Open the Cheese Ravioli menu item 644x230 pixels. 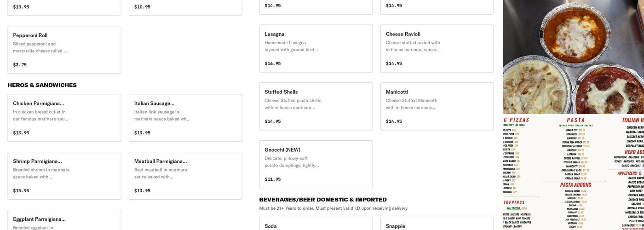437,48
